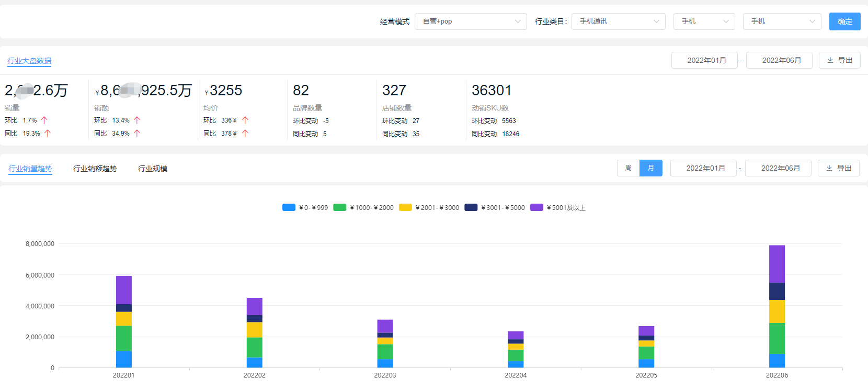Pick end month 2022年06月 in 行业大盘数据 section
Image resolution: width=868 pixels, height=389 pixels.
point(779,60)
